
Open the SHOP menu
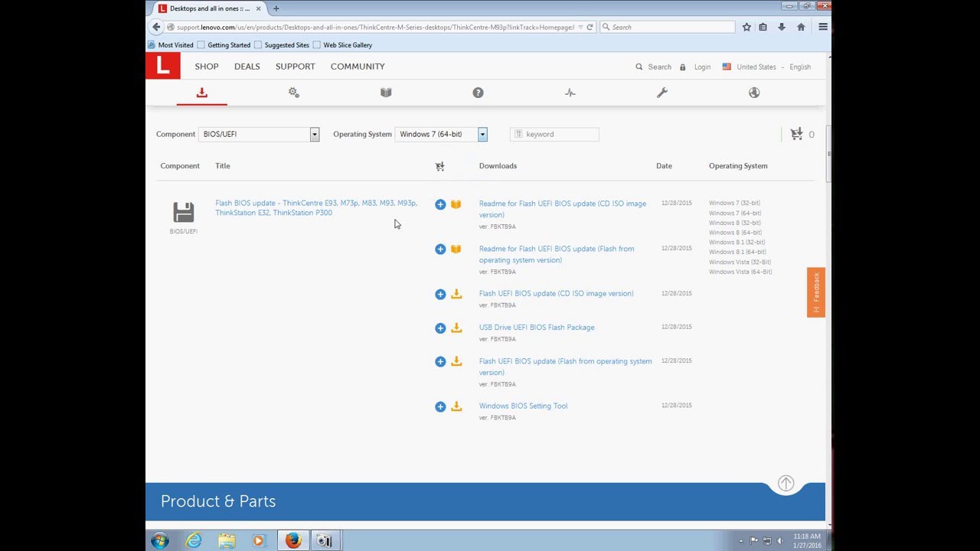207,67
